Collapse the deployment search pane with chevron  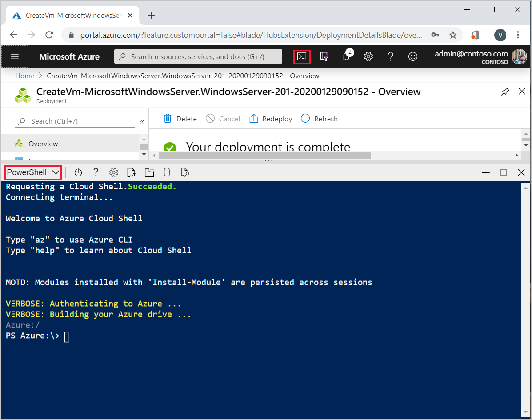(x=142, y=121)
